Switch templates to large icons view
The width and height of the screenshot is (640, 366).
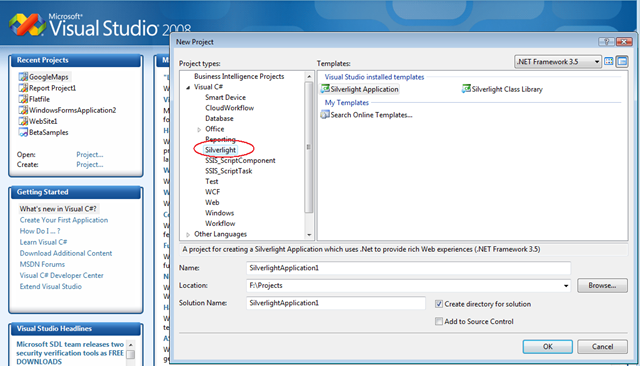coord(609,62)
